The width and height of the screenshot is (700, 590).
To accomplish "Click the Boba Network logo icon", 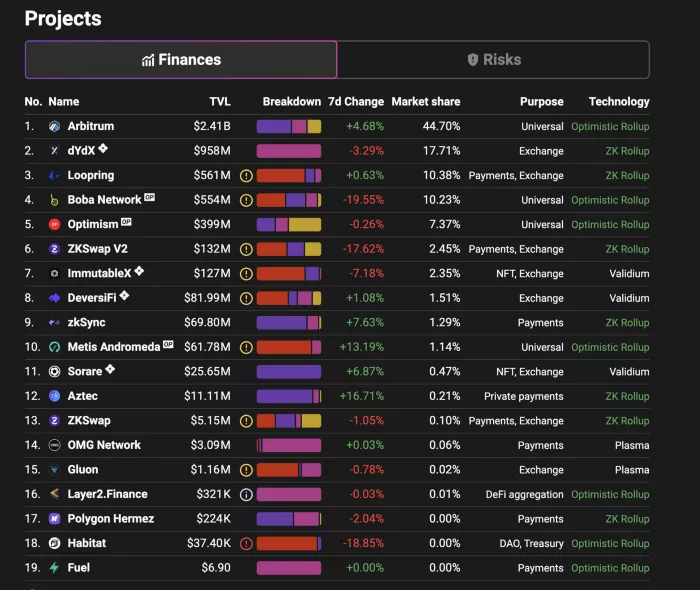I will tap(54, 200).
